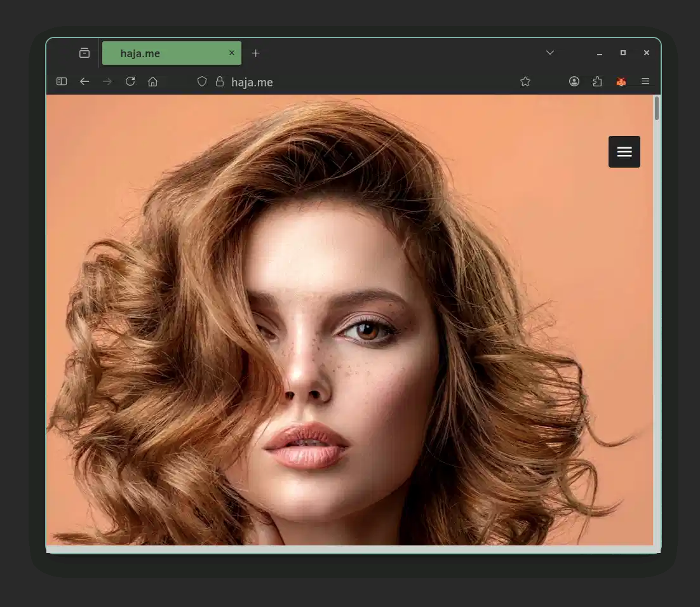Click the vertical page scrollbar thumb

[x=657, y=109]
